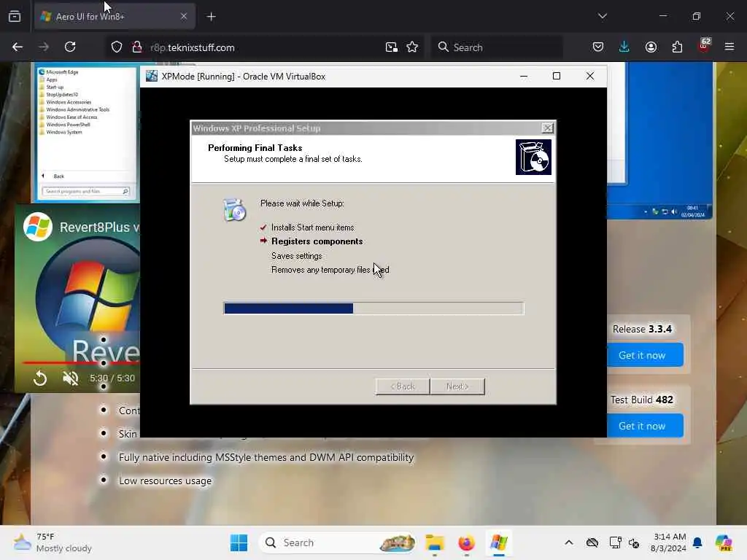The height and width of the screenshot is (560, 747).
Task: Click 'Installs Start menu items' step text
Action: pos(312,227)
